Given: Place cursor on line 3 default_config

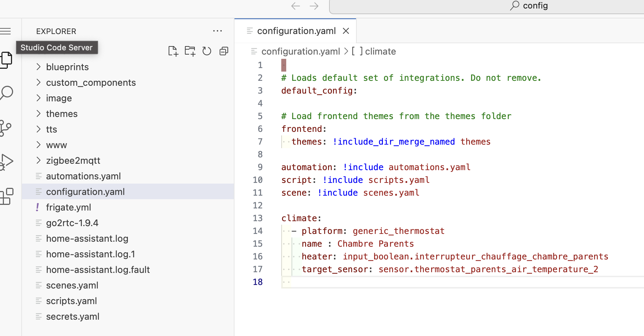Looking at the screenshot, I should click(319, 91).
